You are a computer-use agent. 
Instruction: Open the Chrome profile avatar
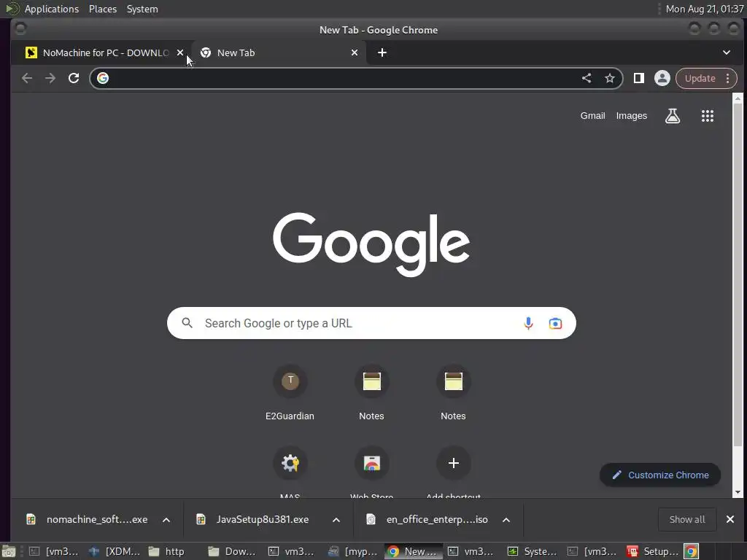[662, 78]
